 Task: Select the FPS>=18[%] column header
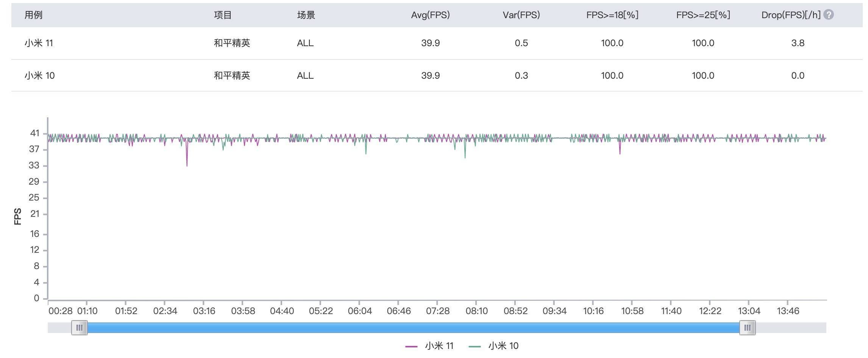click(612, 15)
